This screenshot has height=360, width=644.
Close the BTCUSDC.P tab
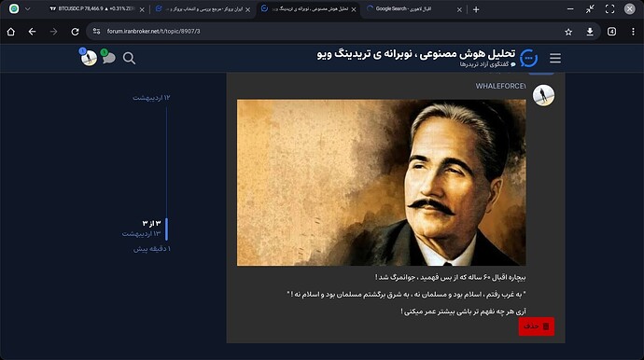pyautogui.click(x=142, y=9)
